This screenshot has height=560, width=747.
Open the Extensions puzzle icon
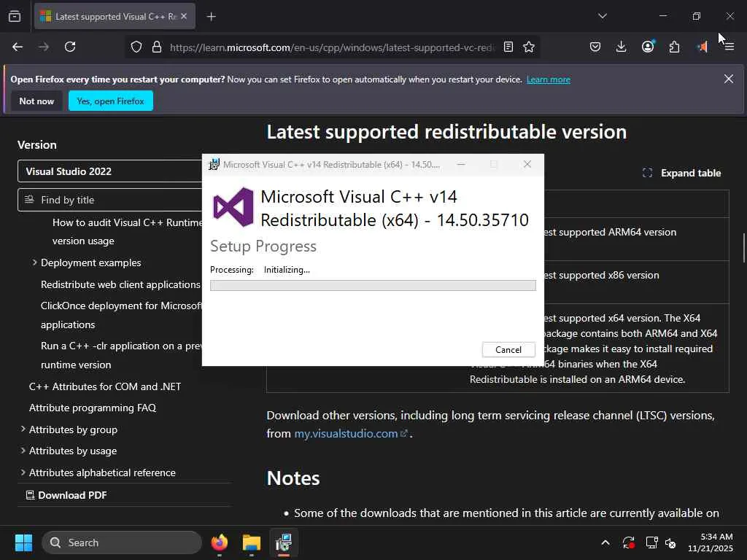pyautogui.click(x=674, y=47)
